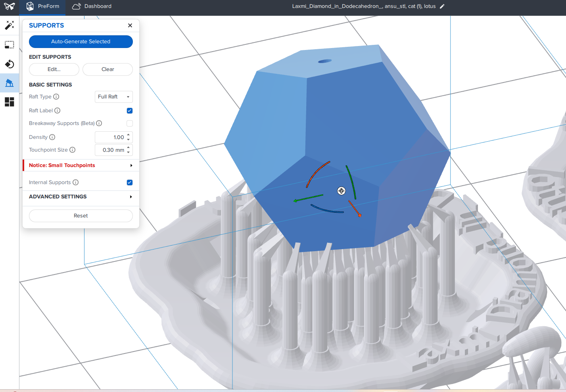The image size is (566, 392).
Task: Toggle the Raft Label checkbox
Action: [130, 111]
